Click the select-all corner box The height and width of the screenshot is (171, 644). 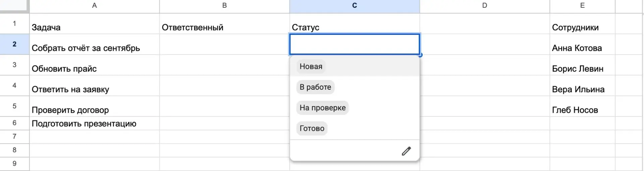[14, 6]
